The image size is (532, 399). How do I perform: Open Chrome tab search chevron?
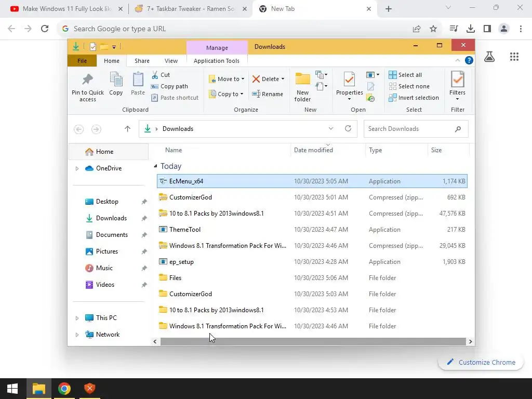tap(448, 7)
